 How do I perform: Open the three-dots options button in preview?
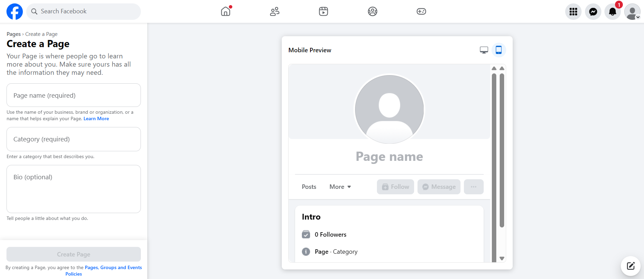(x=474, y=187)
